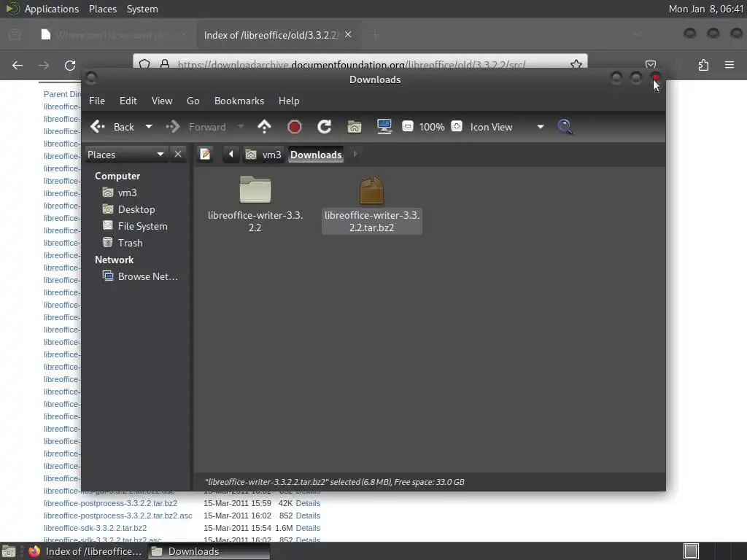Reload the page in Firefox
This screenshot has height=560, width=747.
[x=70, y=65]
